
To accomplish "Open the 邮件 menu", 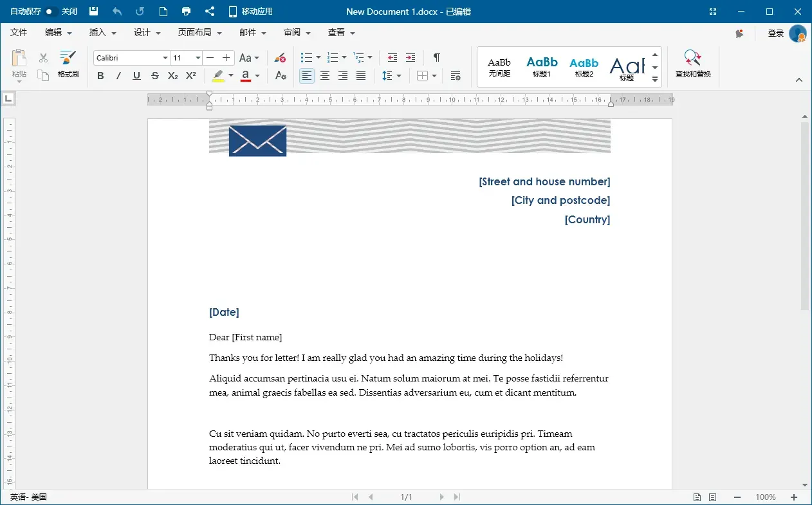I will coord(253,33).
